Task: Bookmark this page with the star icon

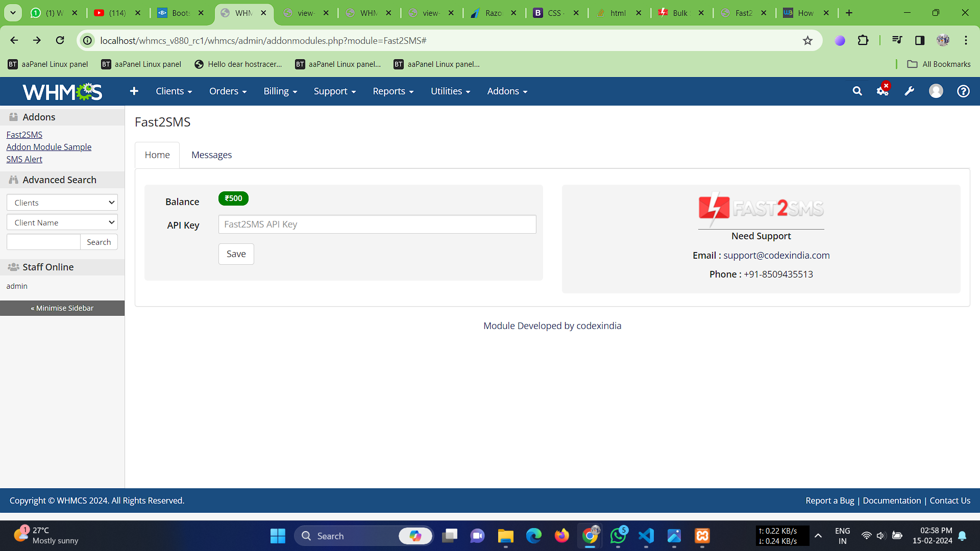Action: click(807, 41)
